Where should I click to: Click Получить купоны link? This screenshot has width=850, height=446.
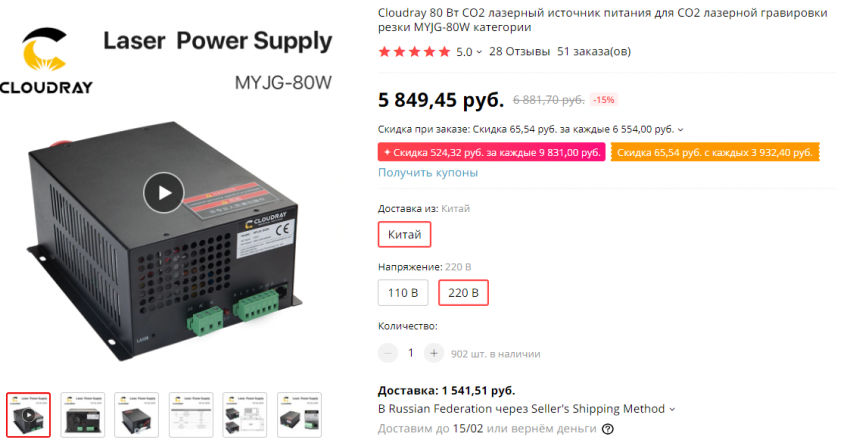tap(428, 172)
